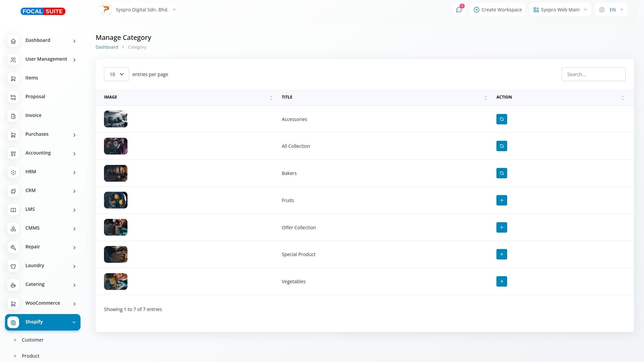Click the Invoice document icon in sidebar

13,116
